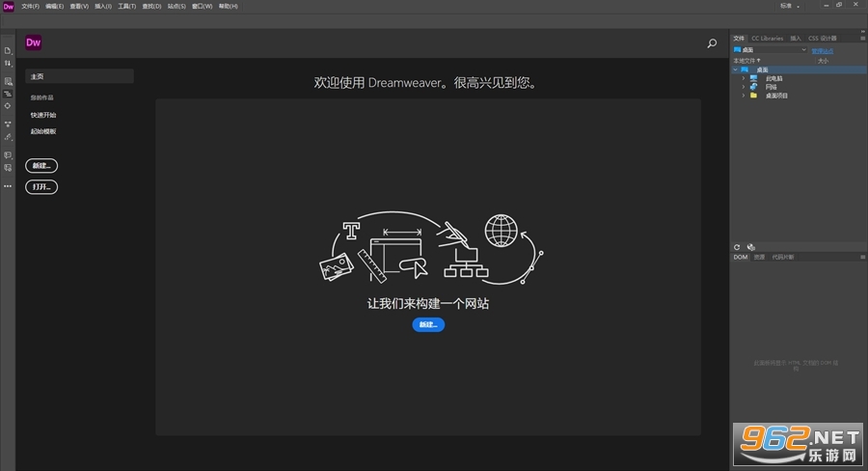Switch to the 代码片断 tab
Screen dimensions: 868x471
point(783,257)
